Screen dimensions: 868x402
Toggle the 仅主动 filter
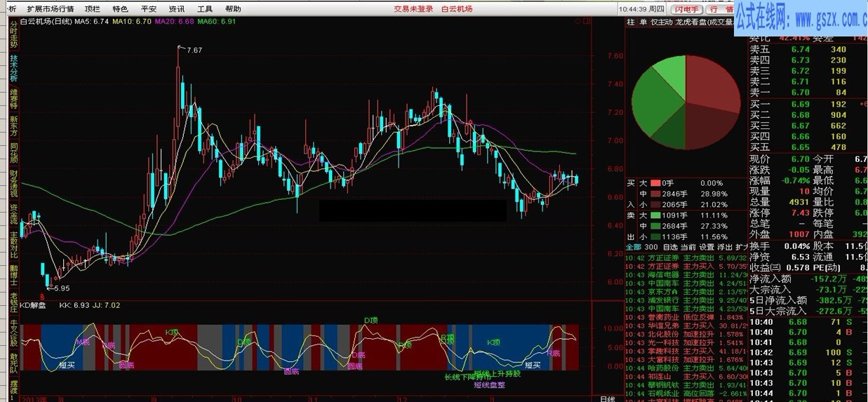point(661,22)
